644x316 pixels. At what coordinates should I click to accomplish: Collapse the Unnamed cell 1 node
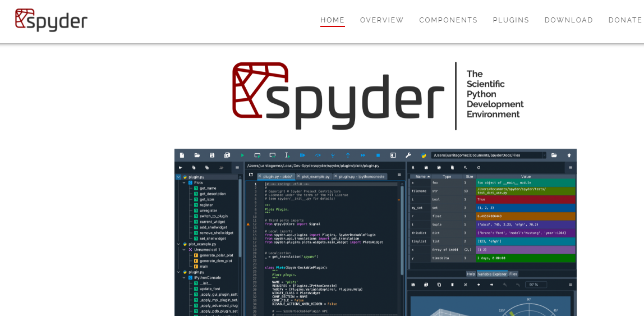(184, 249)
